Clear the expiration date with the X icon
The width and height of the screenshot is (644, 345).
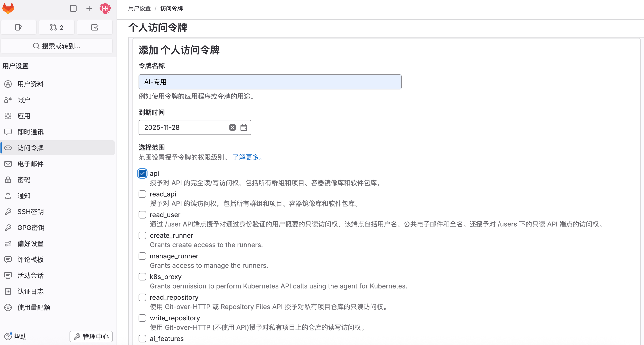[x=232, y=127]
